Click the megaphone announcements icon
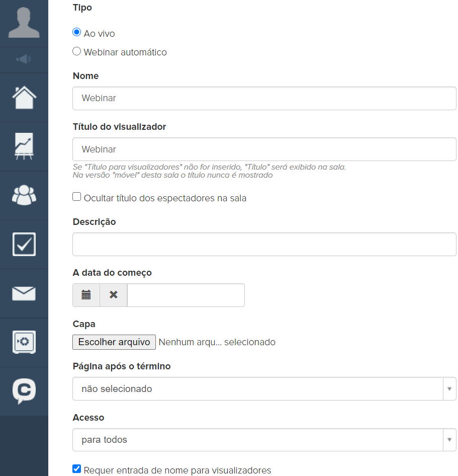This screenshot has width=458, height=476. point(24,59)
